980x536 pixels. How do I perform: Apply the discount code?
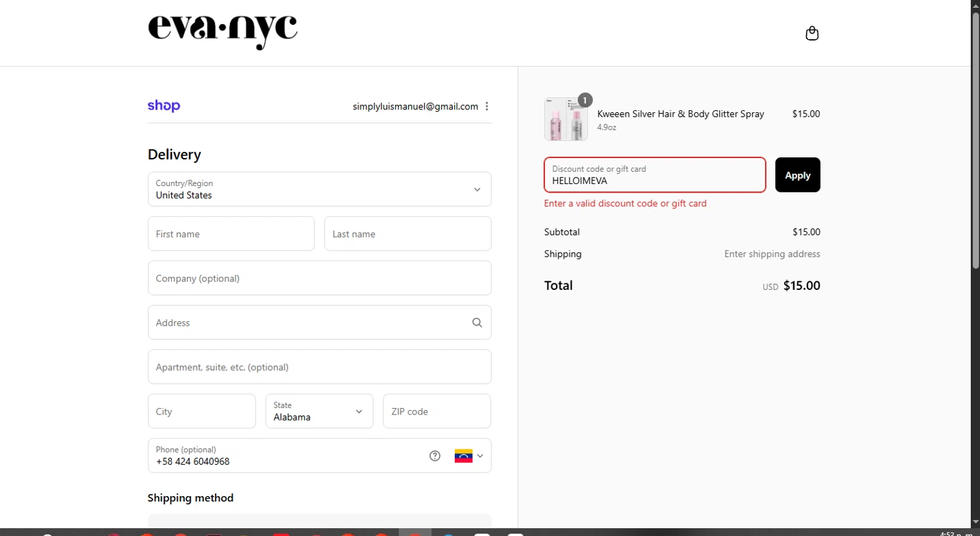(798, 175)
